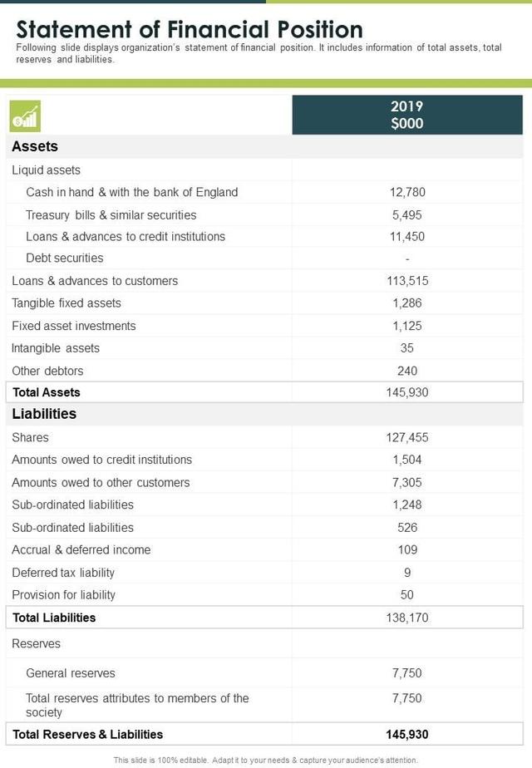Select the 'Statement of Financial Position' title

pyautogui.click(x=190, y=30)
